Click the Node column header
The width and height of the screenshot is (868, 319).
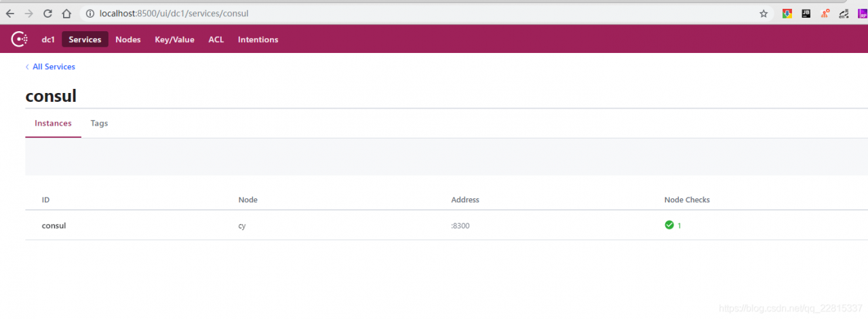pyautogui.click(x=248, y=200)
